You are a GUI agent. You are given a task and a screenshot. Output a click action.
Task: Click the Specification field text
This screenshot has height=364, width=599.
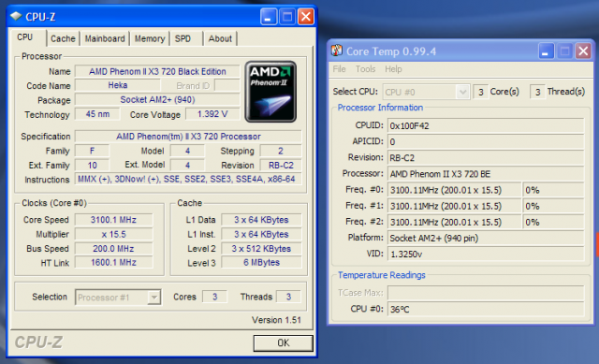pyautogui.click(x=188, y=137)
